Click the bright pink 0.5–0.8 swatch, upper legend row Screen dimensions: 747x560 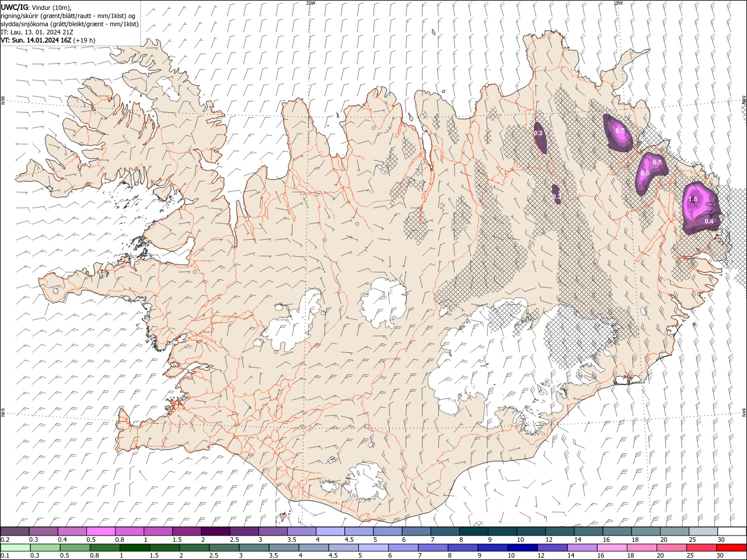click(101, 531)
